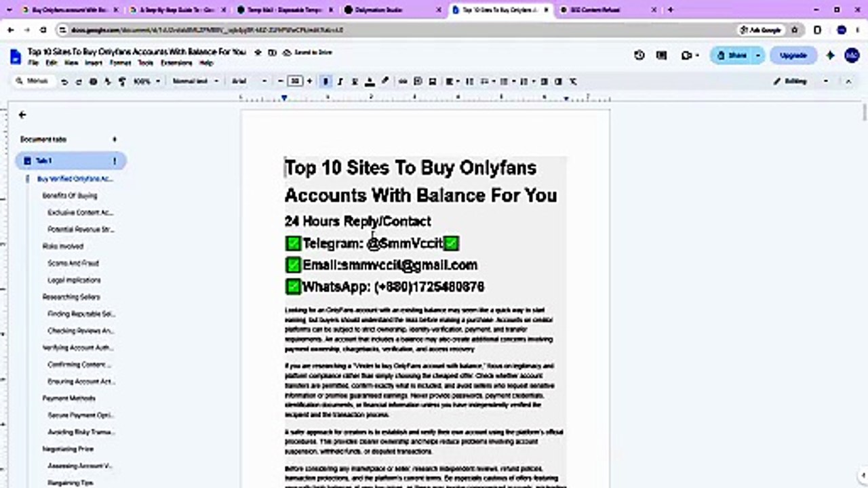Image resolution: width=868 pixels, height=488 pixels.
Task: Click the Upgrade button
Action: (793, 56)
